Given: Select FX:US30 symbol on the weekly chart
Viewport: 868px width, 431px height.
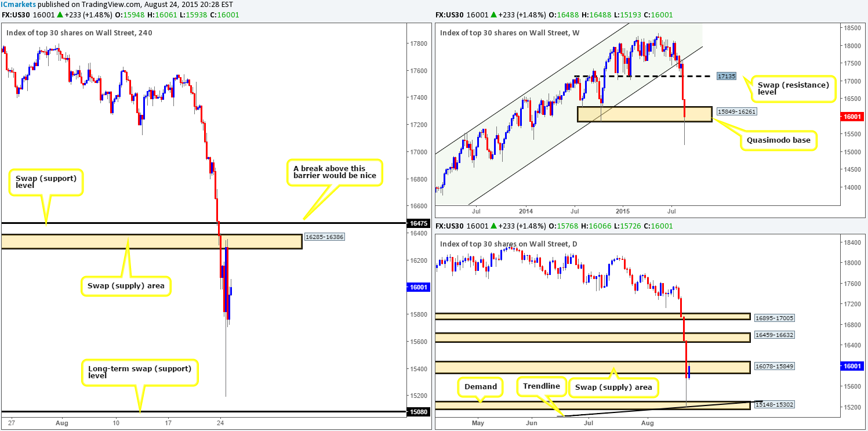Looking at the screenshot, I should pos(448,15).
